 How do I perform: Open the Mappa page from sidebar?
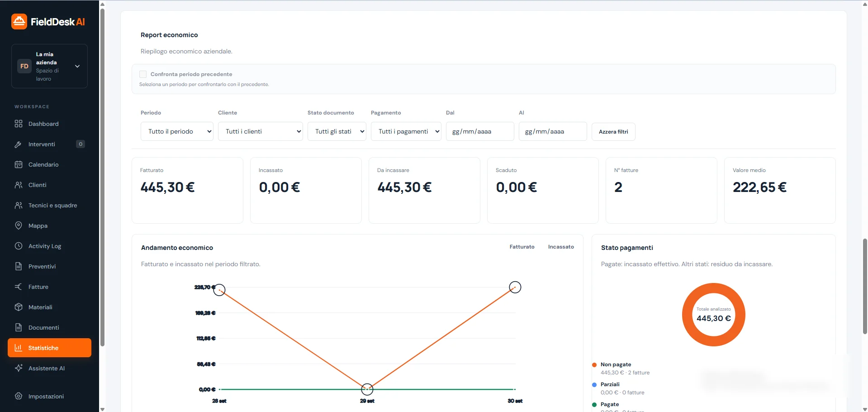click(49, 225)
